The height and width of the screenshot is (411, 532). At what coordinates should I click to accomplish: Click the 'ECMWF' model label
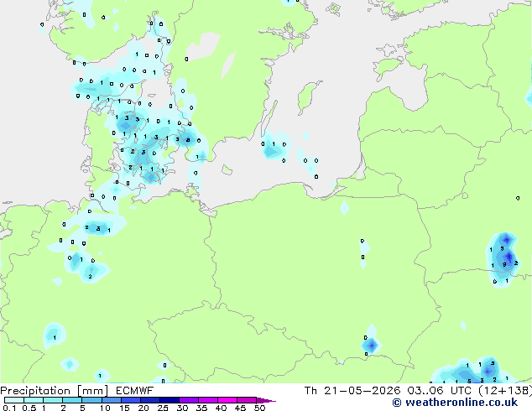pos(135,391)
